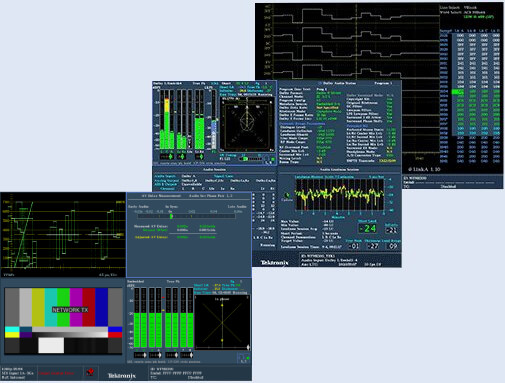Click the Line Select readout in back window

pos(459,7)
